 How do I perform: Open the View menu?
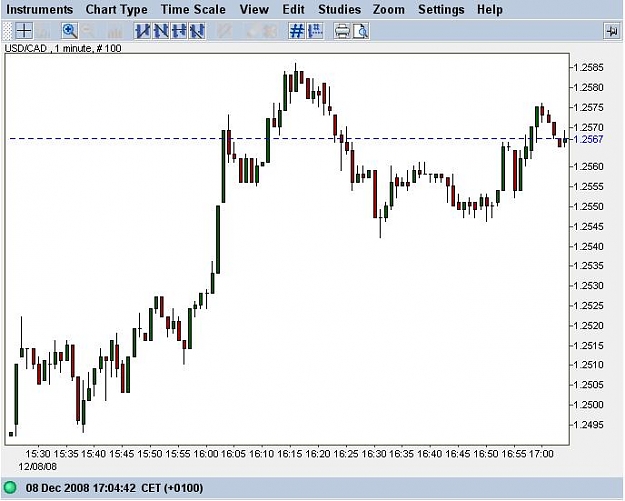point(254,10)
